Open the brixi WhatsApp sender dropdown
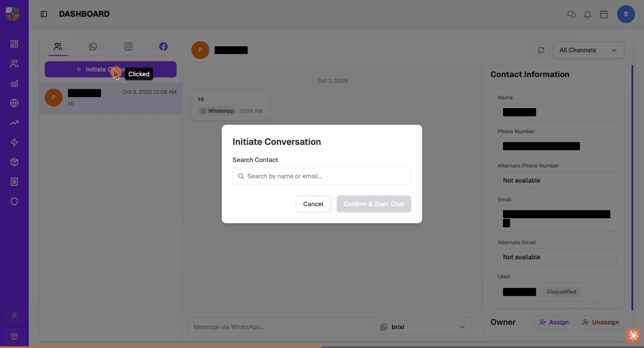This screenshot has width=644, height=348. (422, 327)
